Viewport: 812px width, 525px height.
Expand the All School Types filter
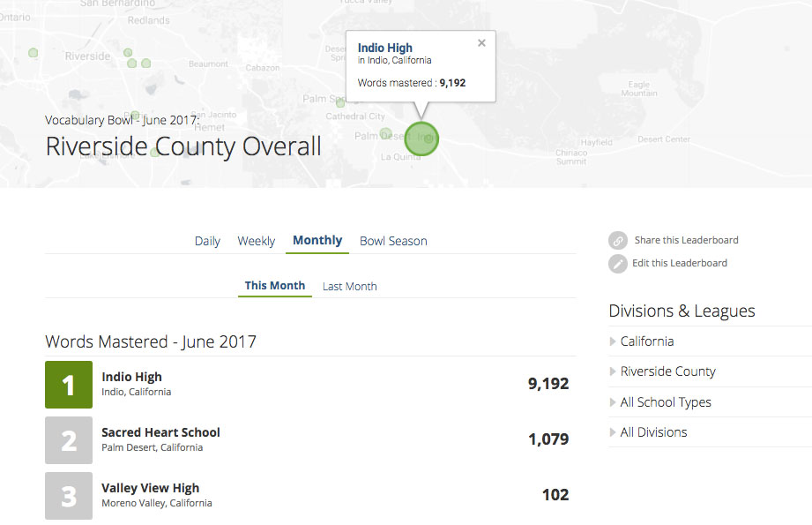pos(666,402)
